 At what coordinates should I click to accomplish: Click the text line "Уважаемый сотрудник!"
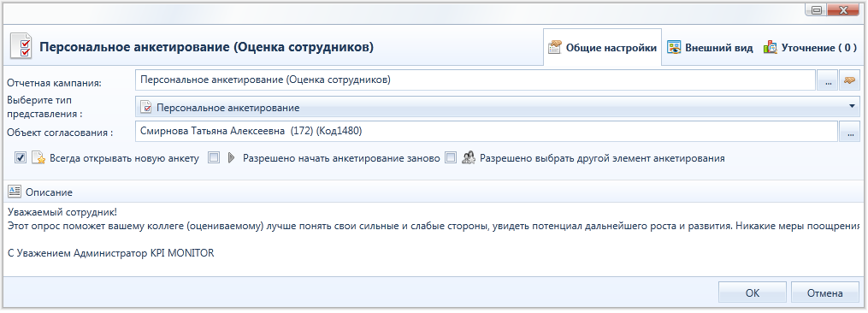click(62, 213)
